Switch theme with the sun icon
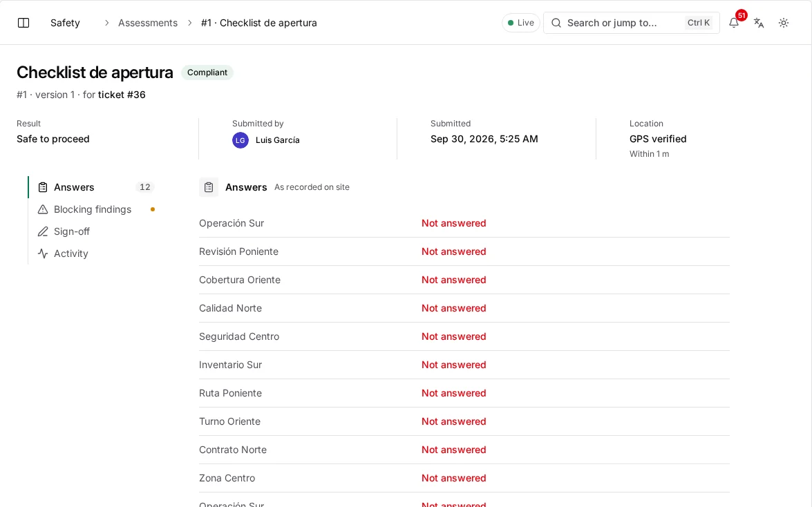Viewport: 812px width, 507px height. [x=784, y=23]
